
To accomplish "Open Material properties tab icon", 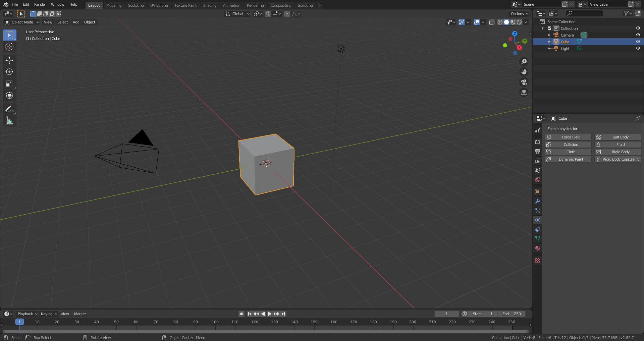I will point(538,248).
